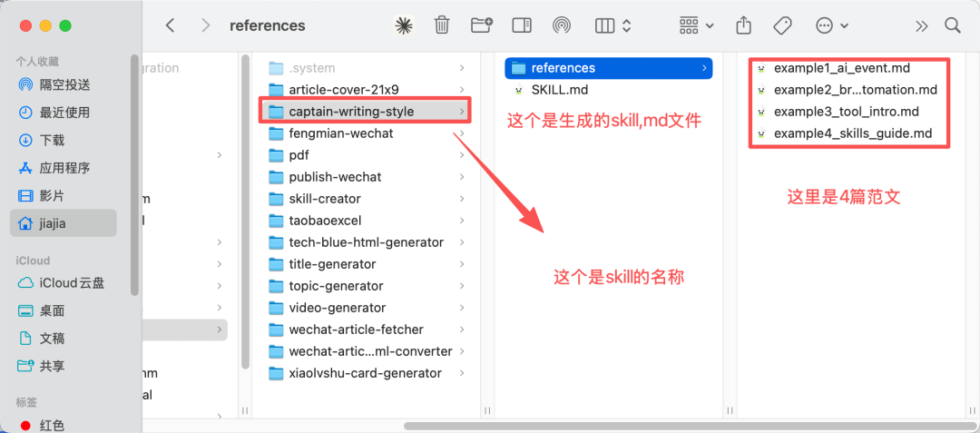Image resolution: width=980 pixels, height=433 pixels.
Task: Click the starburst app icon in toolbar
Action: pos(404,25)
